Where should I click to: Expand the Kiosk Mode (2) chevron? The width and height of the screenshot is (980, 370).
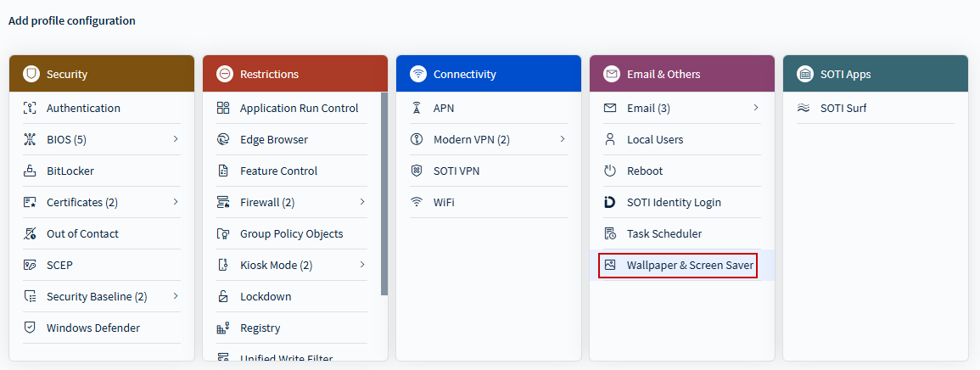click(362, 265)
